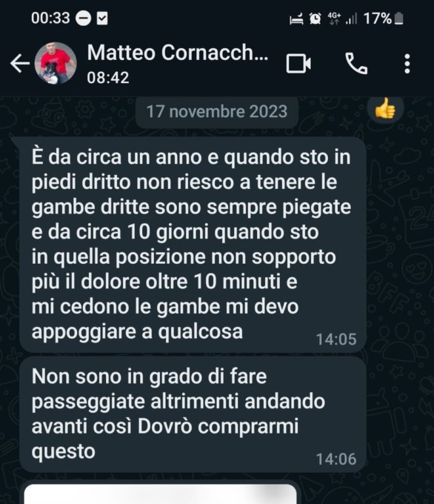The height and width of the screenshot is (504, 434).
Task: Tap the alarm clock status icon
Action: (x=316, y=19)
